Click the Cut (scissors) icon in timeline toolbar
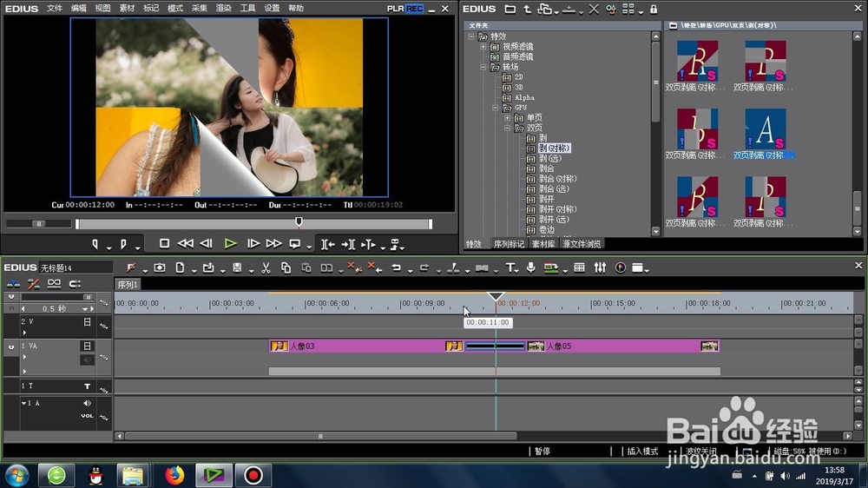The height and width of the screenshot is (488, 868). [x=266, y=268]
